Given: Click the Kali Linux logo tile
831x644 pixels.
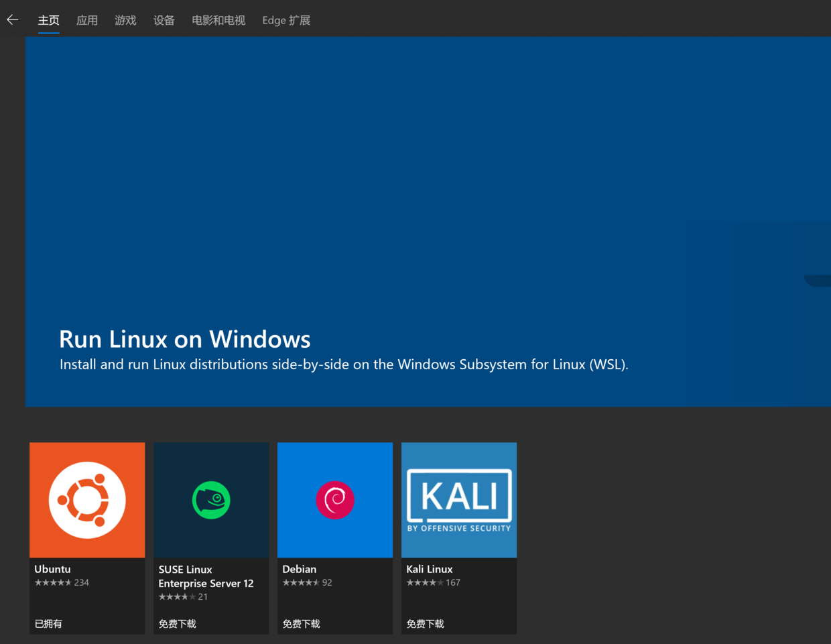Looking at the screenshot, I should click(459, 500).
